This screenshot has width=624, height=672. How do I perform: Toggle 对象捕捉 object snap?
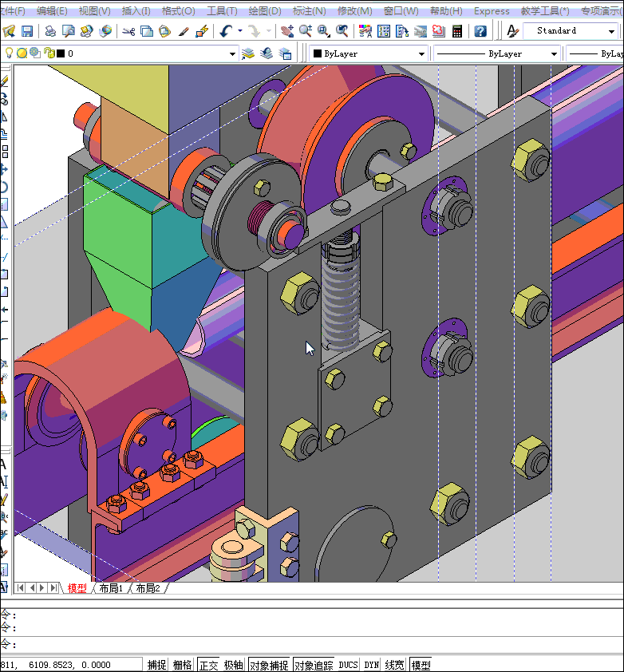tap(269, 665)
